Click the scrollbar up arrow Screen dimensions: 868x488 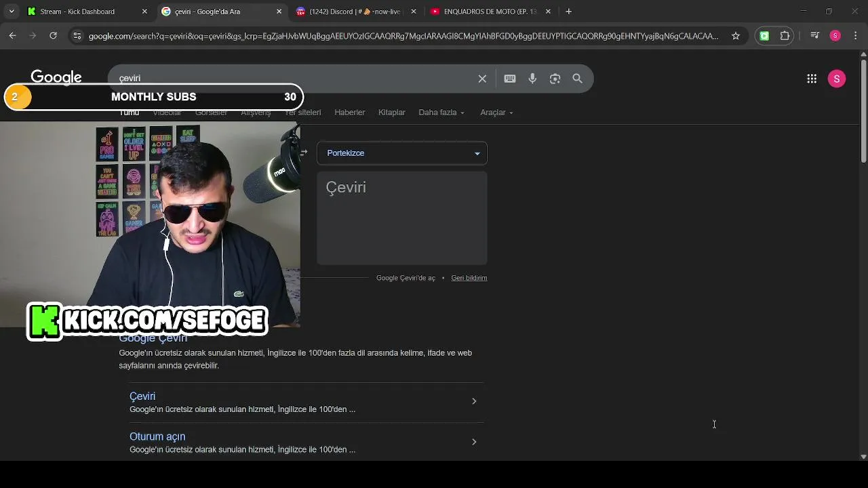pyautogui.click(x=863, y=56)
